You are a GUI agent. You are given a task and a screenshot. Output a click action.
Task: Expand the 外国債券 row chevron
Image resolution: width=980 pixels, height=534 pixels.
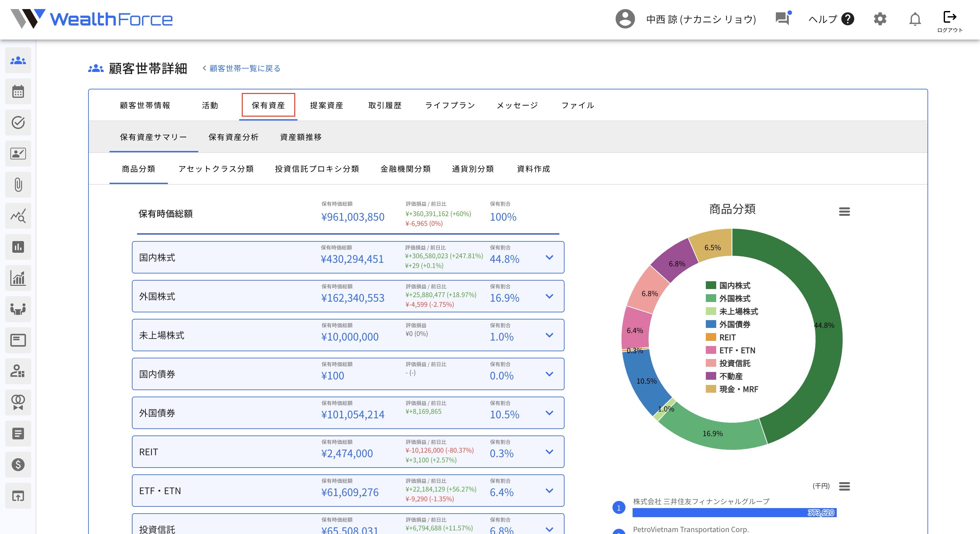coord(549,413)
